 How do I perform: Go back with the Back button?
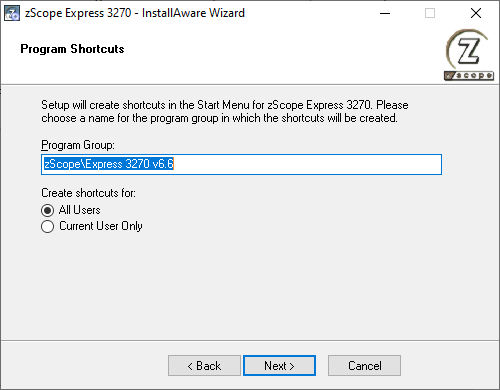[204, 366]
